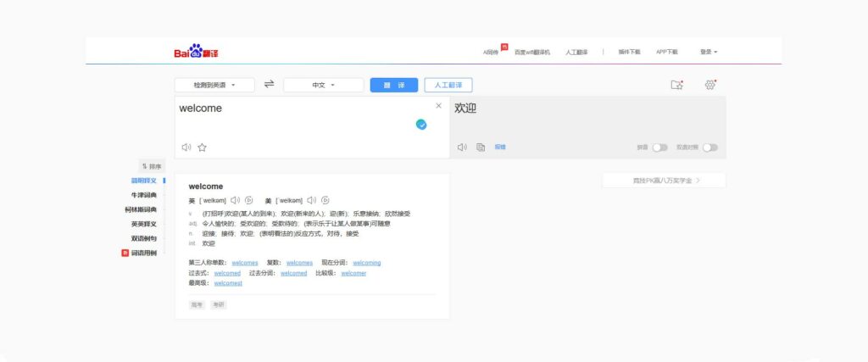Star the source word as favorite
The width and height of the screenshot is (868, 362).
click(202, 147)
